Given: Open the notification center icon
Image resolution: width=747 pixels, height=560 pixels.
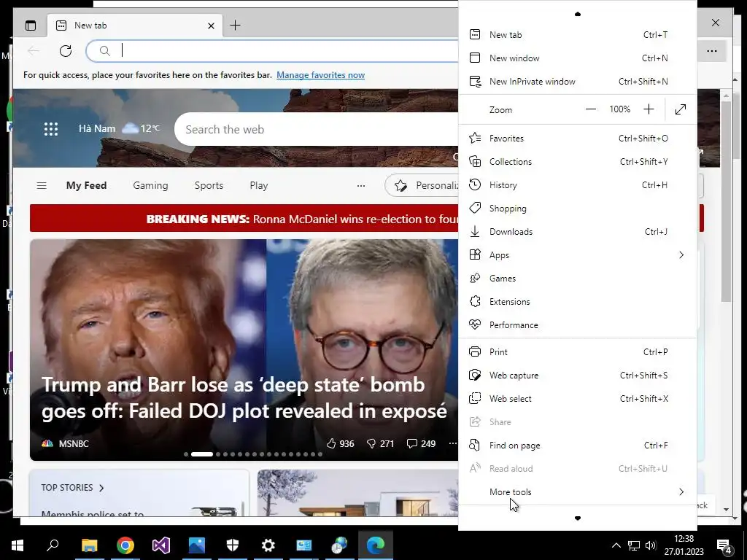Looking at the screenshot, I should click(724, 545).
